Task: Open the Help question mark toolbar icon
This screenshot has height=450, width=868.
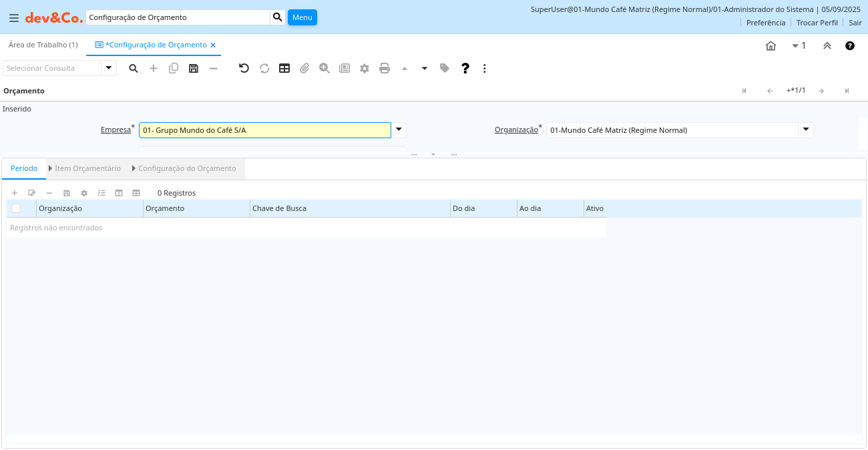Action: pyautogui.click(x=465, y=68)
